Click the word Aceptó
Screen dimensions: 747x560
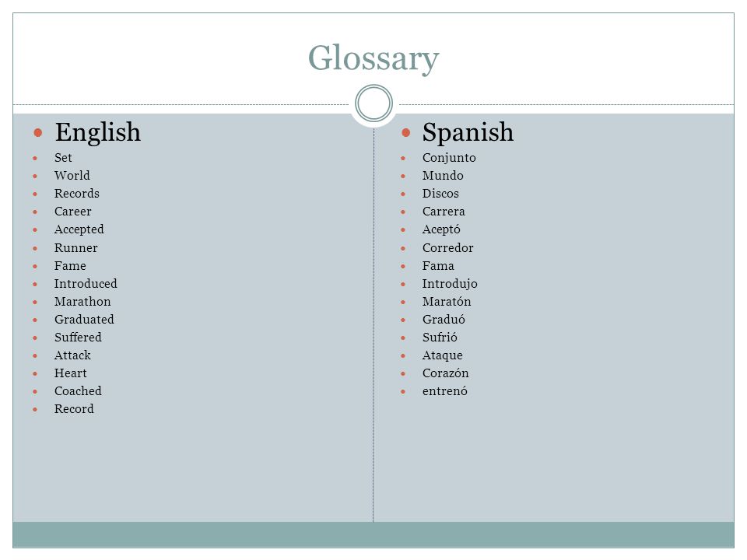(x=441, y=229)
